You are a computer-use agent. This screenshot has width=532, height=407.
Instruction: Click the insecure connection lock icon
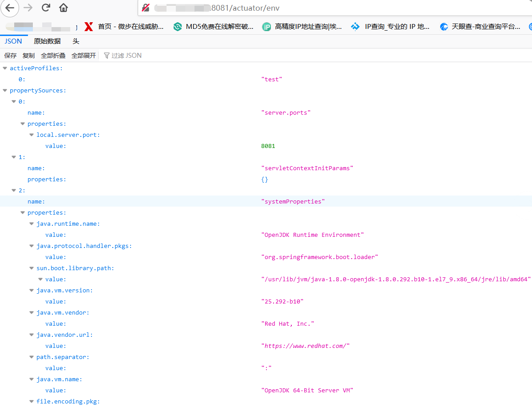[x=146, y=8]
